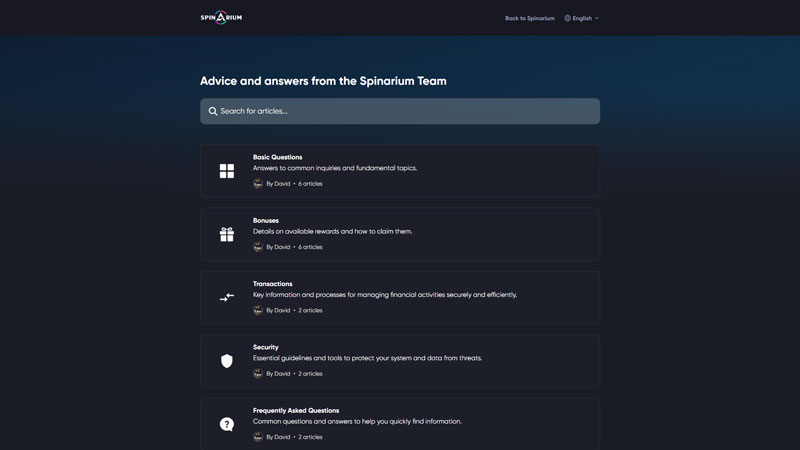The height and width of the screenshot is (450, 800).
Task: Click the 'Essential guidelines and tools' description text
Action: [x=367, y=358]
